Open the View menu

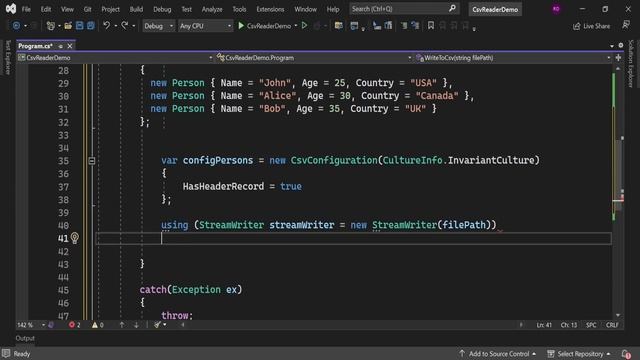pos(67,9)
